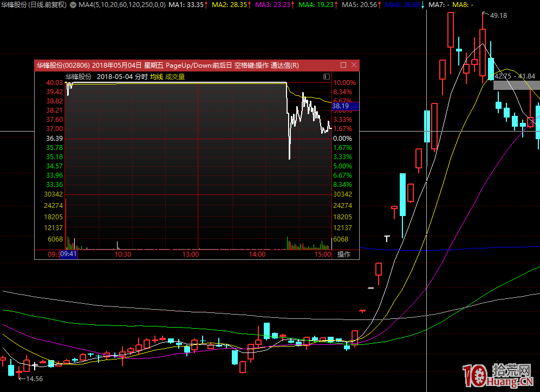This screenshot has height=392, width=540.
Task: Click the white T-shaped candlestick on daily chart
Action: click(x=387, y=239)
